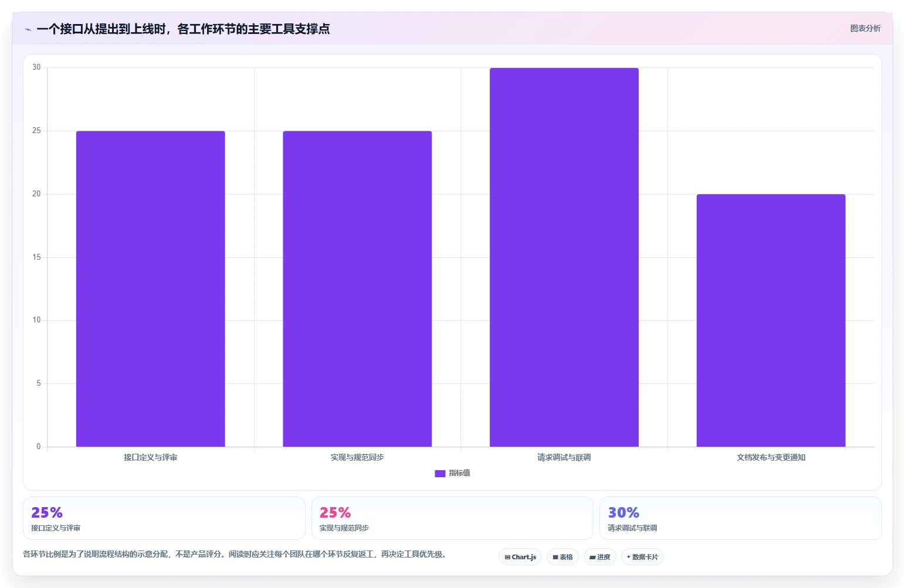Click the 请求调试与联调 x-axis label

coord(564,457)
